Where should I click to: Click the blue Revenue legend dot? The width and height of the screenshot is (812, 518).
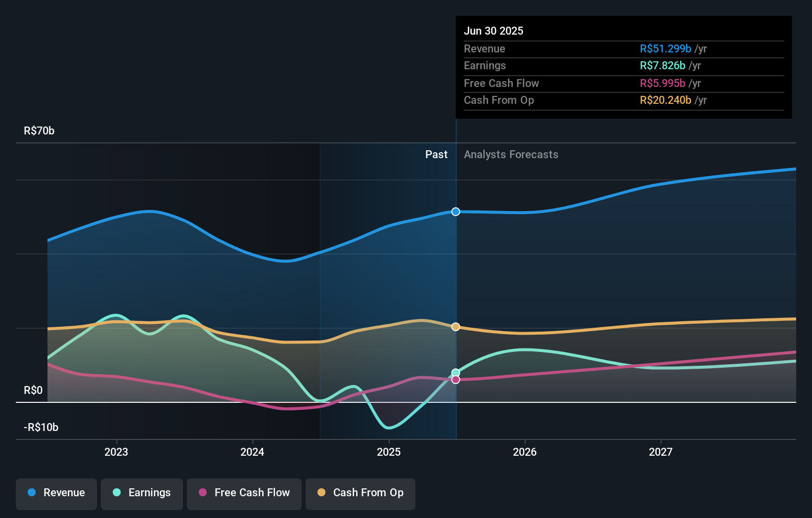[x=31, y=493]
